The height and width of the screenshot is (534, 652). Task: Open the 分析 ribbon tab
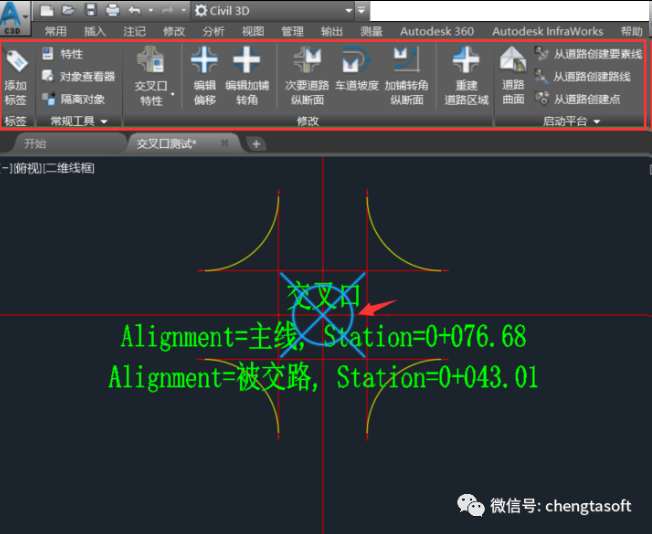tap(213, 31)
